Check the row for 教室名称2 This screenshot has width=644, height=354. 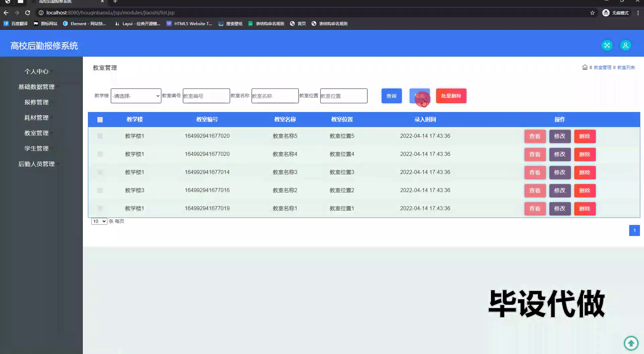(100, 190)
